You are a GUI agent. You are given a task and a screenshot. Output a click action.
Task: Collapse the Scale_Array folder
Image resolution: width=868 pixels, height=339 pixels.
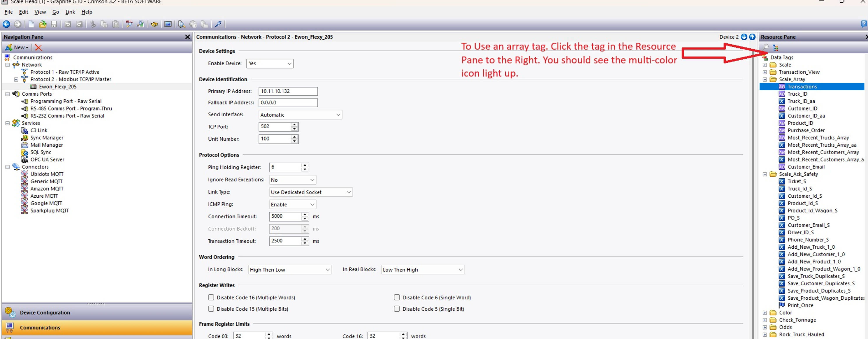click(x=765, y=79)
